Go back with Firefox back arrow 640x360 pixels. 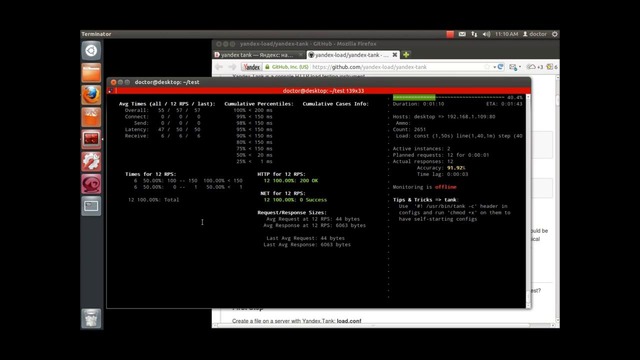click(219, 67)
